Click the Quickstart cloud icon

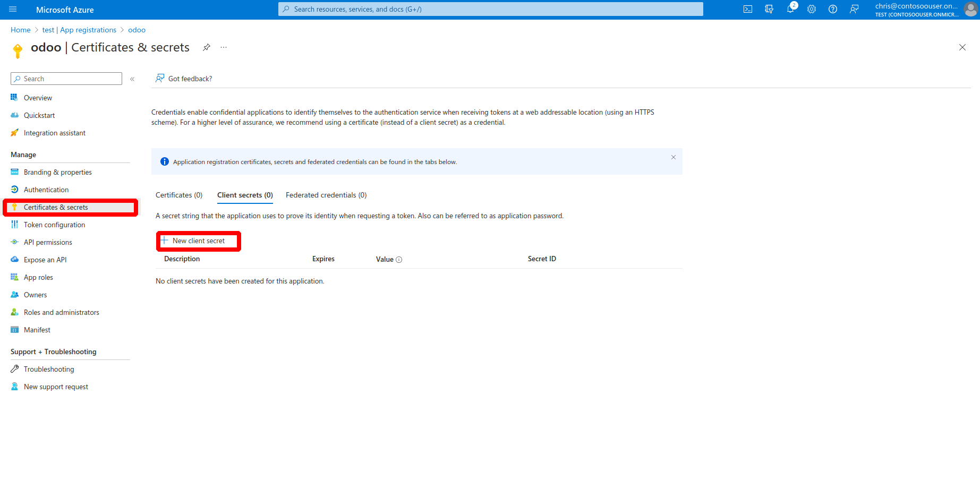[x=14, y=115]
